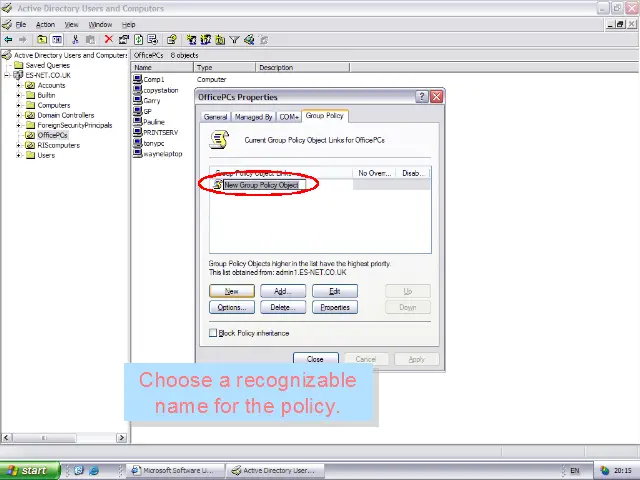Click left arrow of tree pane scrollbar

[6, 438]
